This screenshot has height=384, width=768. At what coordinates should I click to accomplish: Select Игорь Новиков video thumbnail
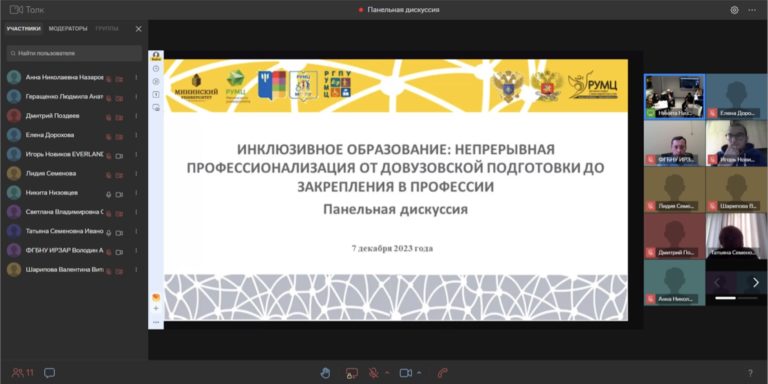tap(737, 143)
